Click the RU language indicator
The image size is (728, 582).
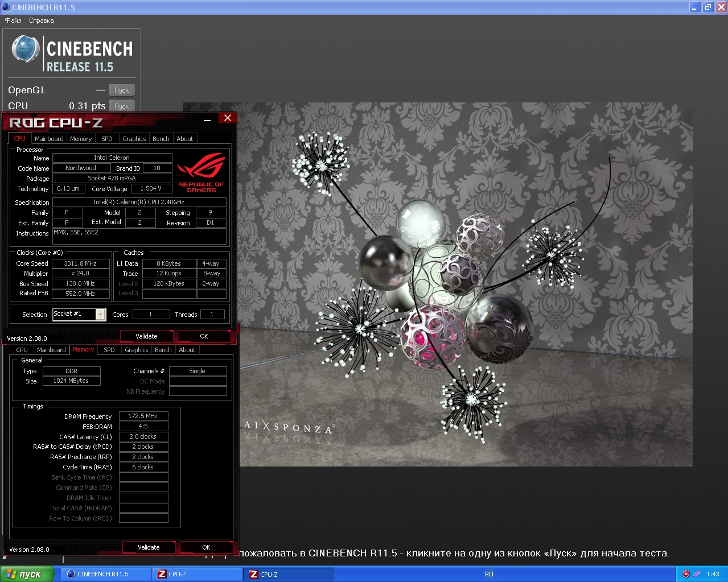click(x=489, y=574)
